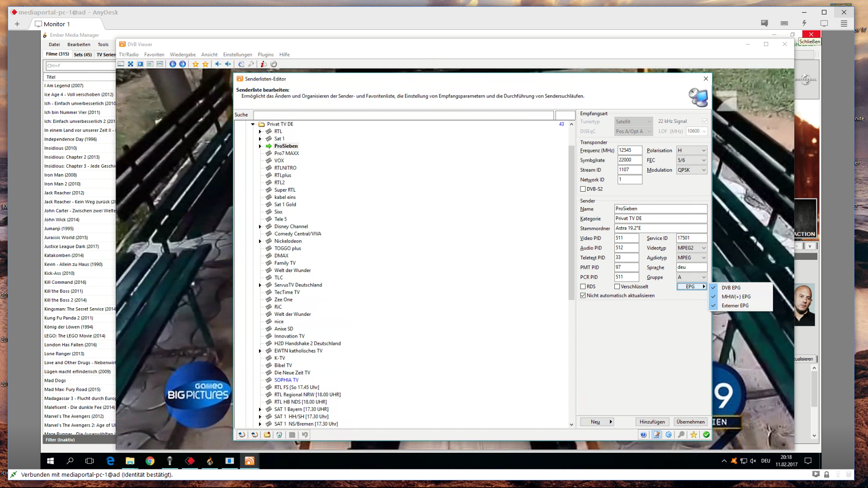Open the FEC dropdown
This screenshot has height=488, width=868.
[x=692, y=160]
